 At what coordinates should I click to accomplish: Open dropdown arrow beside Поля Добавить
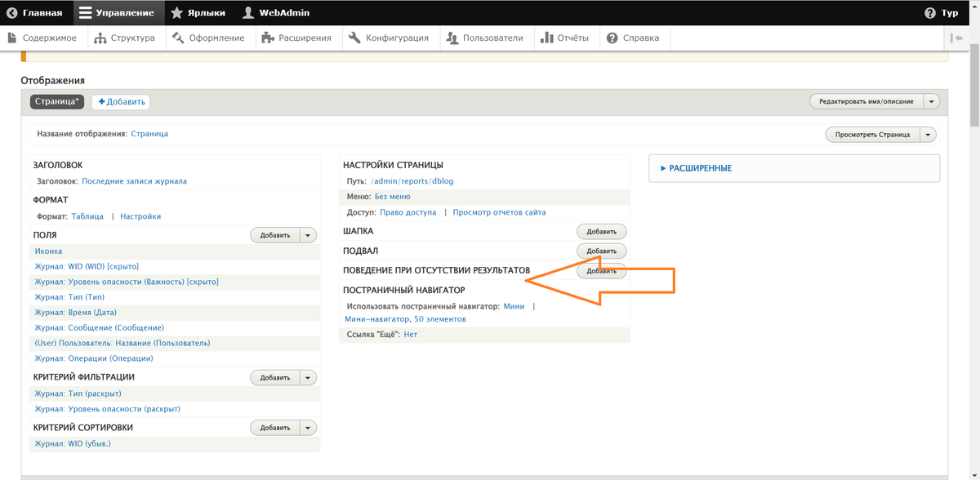click(308, 235)
